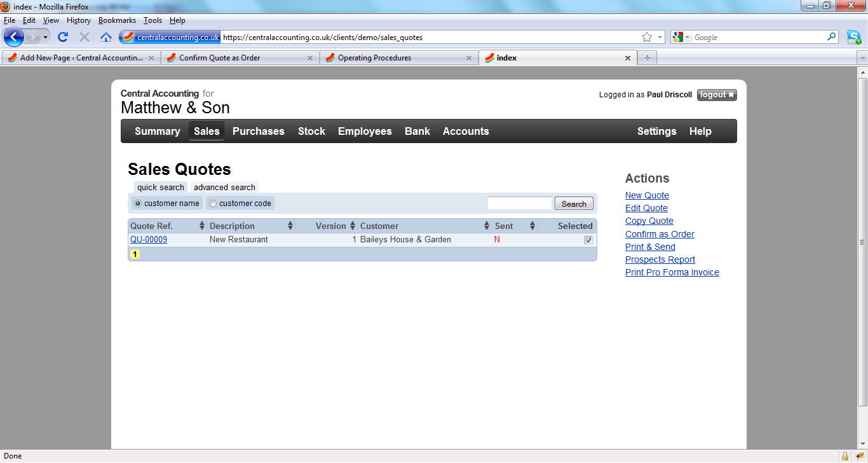Sort the table by Version column
Screen dimensions: 868x463
353,226
